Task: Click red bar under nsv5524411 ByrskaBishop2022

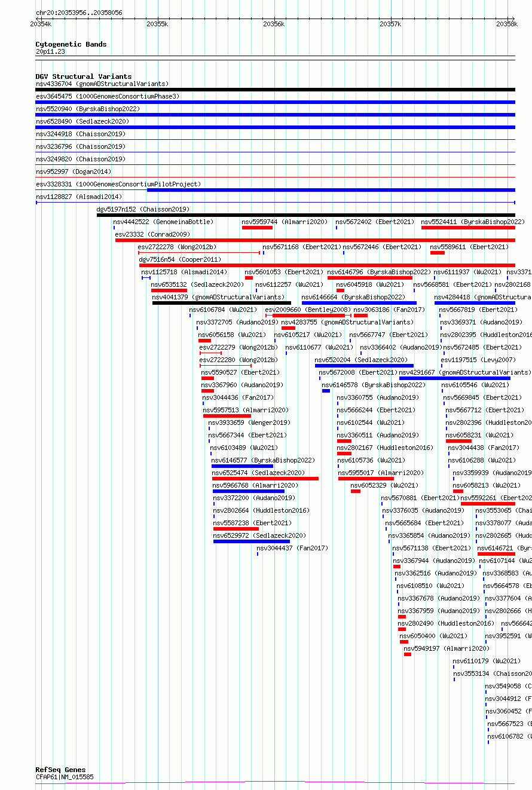Action: (x=468, y=228)
